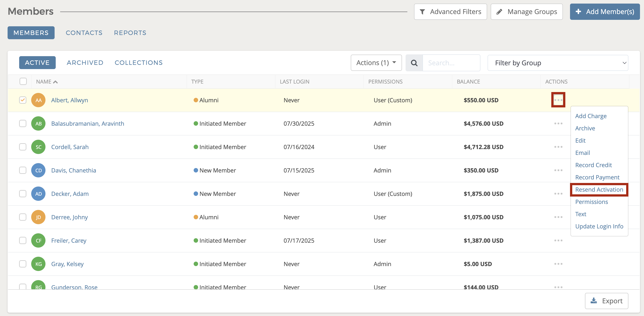Click the CD avatar for Davis, Chanethia
This screenshot has width=644, height=316.
(38, 170)
